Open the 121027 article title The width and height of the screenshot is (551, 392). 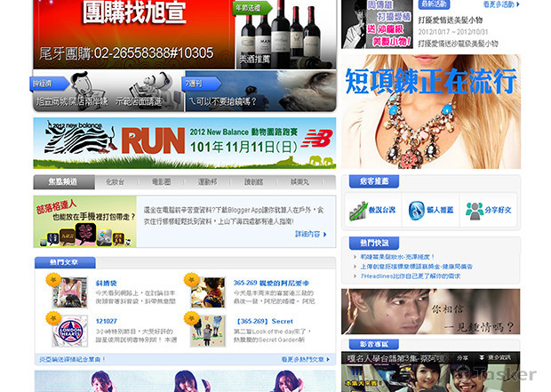106,322
